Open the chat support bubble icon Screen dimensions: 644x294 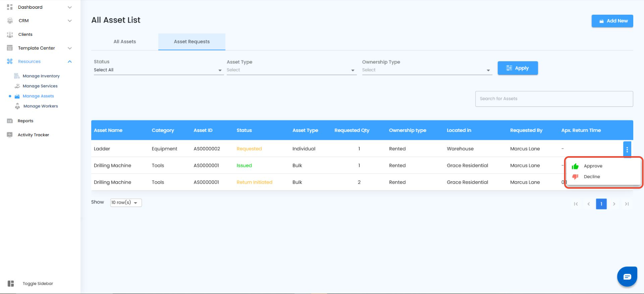pyautogui.click(x=627, y=277)
